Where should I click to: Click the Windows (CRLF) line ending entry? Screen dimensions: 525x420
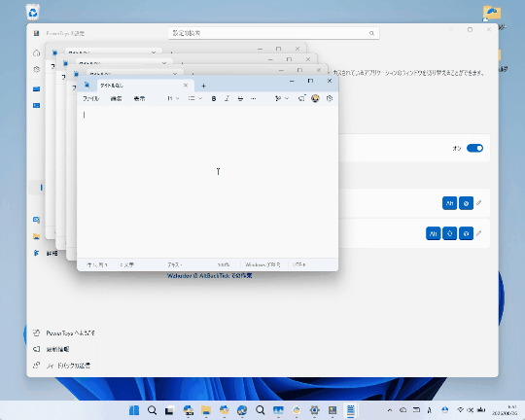[262, 264]
